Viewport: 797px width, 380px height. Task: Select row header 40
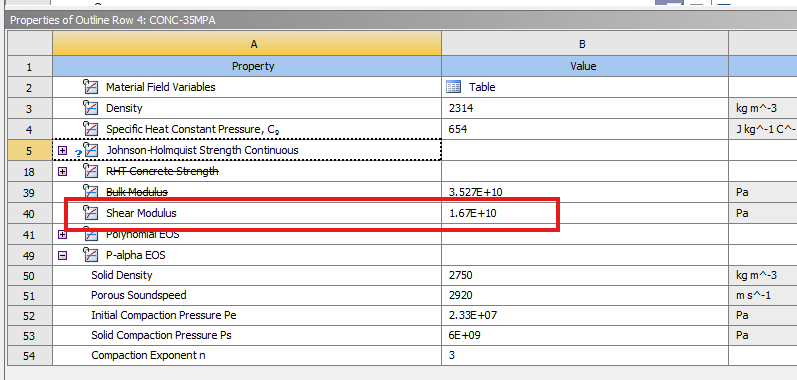coord(29,214)
